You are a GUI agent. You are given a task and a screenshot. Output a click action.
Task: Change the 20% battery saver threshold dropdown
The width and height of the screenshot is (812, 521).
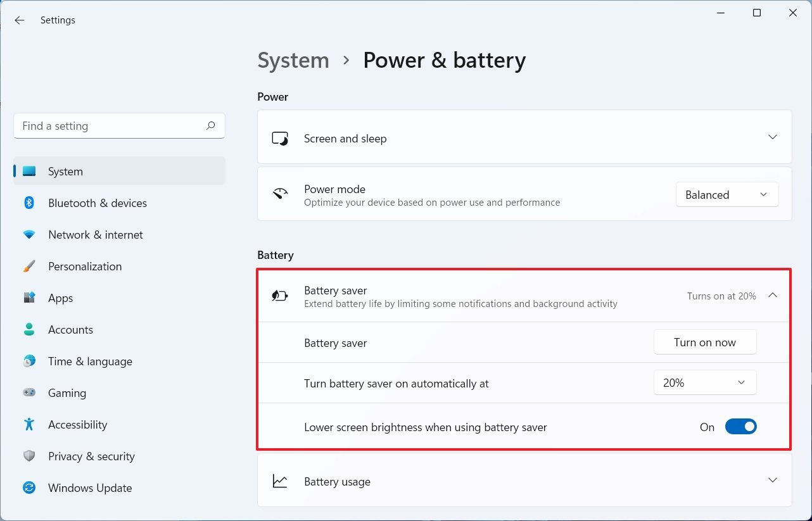click(x=704, y=382)
